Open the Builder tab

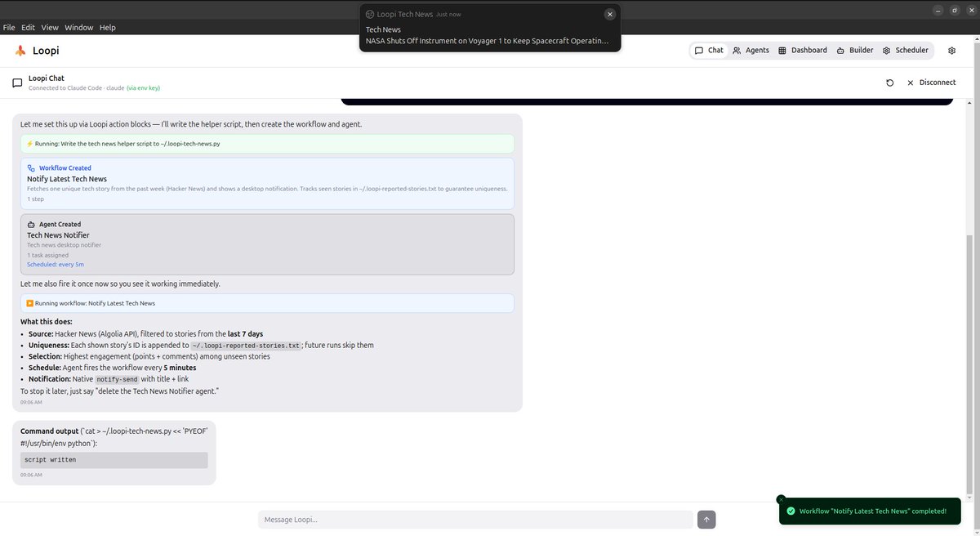(x=854, y=51)
